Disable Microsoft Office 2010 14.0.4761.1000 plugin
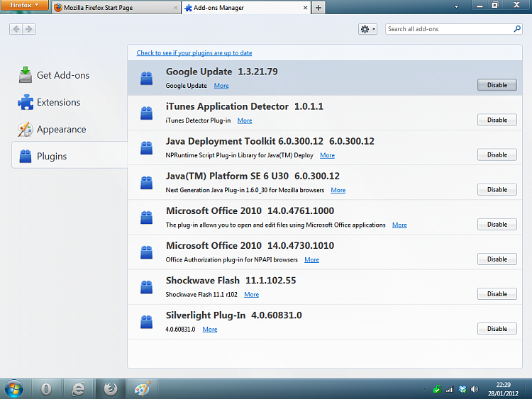 pos(497,225)
